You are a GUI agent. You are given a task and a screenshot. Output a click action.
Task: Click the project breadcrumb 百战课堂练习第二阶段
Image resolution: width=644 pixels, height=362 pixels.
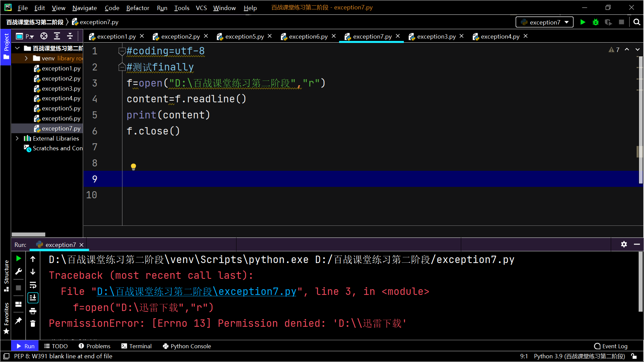point(35,22)
